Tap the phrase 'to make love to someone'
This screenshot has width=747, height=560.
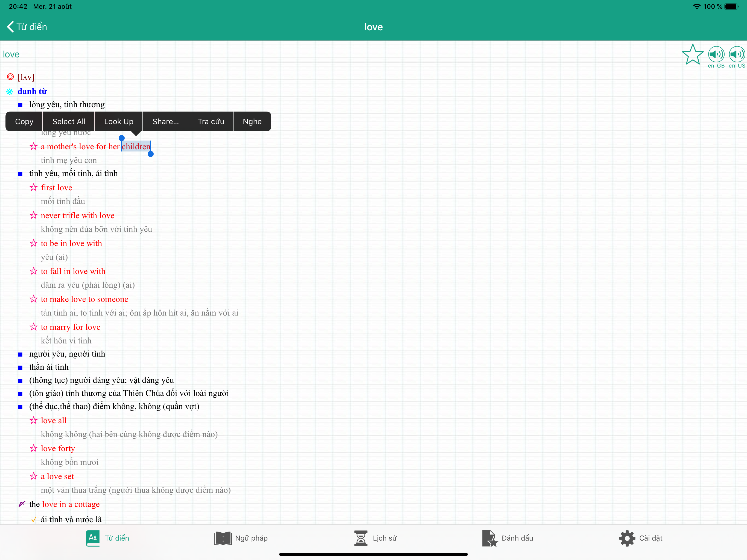click(x=85, y=299)
